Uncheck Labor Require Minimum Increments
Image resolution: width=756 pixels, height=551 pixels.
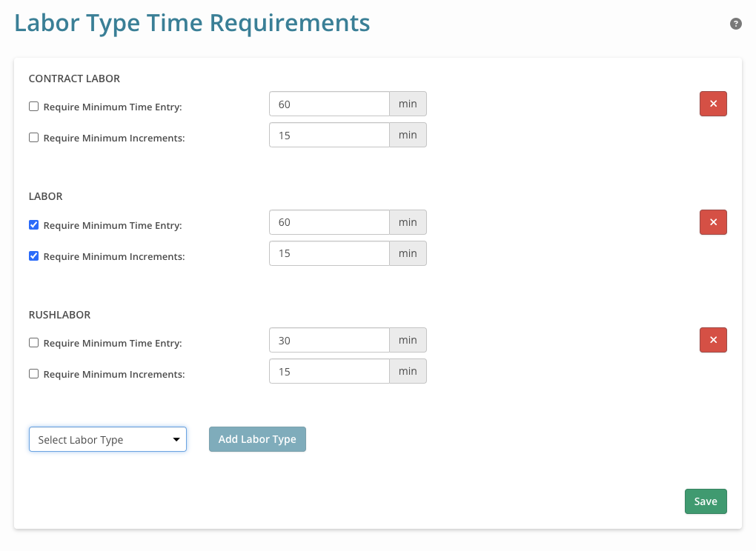tap(33, 256)
